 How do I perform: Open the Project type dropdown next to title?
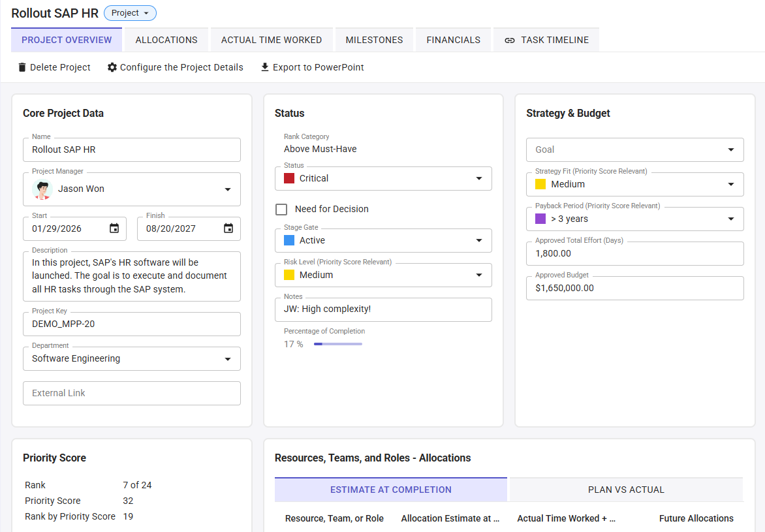coord(131,13)
